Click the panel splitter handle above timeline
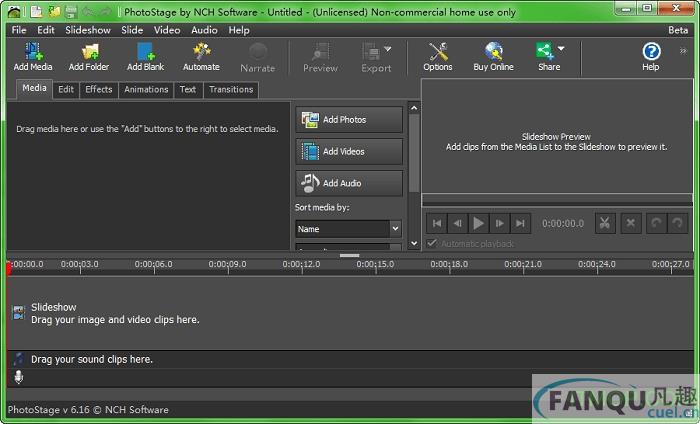 349,255
